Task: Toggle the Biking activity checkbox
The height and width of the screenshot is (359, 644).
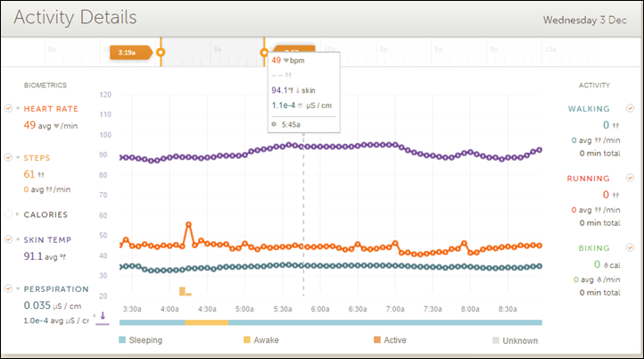Action: (630, 247)
